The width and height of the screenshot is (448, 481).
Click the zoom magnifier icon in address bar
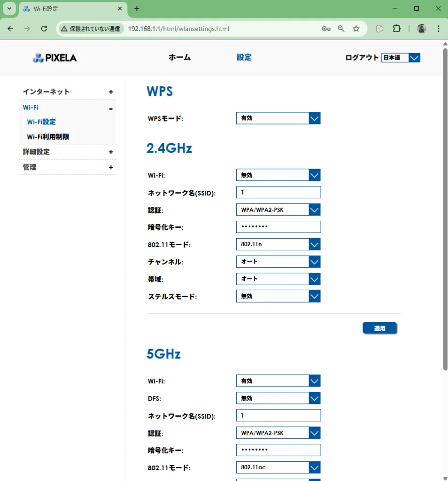point(341,29)
